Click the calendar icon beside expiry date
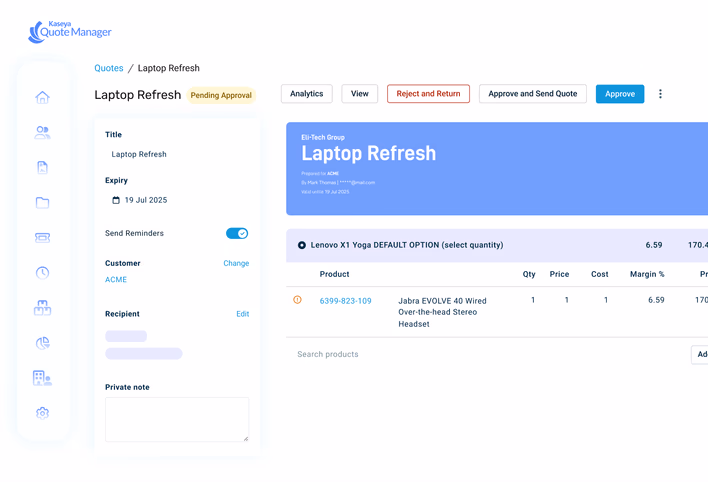The image size is (708, 482). tap(116, 200)
